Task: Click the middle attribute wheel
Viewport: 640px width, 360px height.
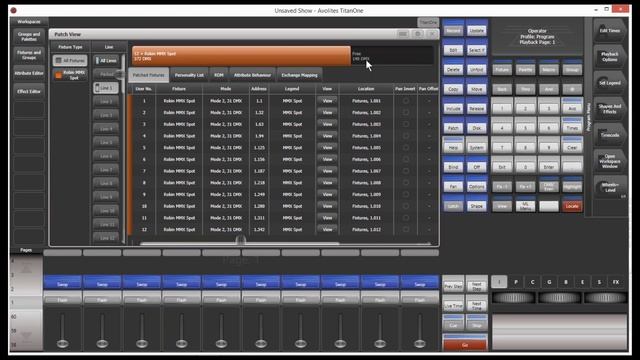Action: point(560,298)
